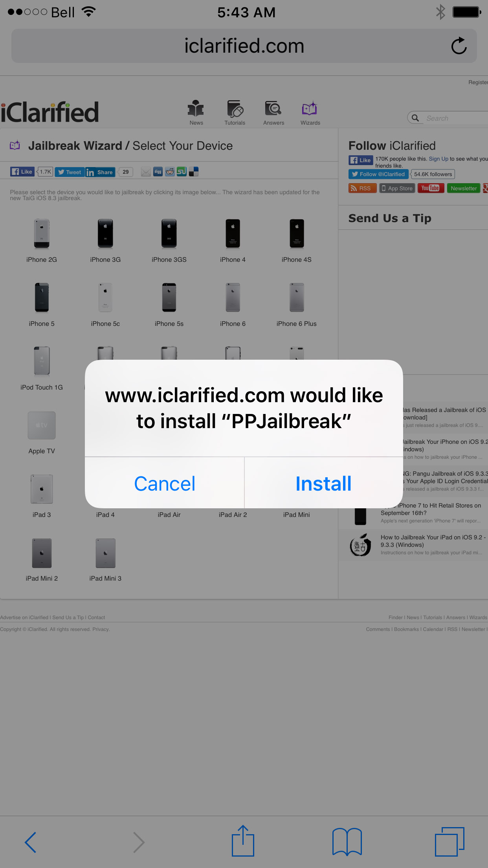The height and width of the screenshot is (868, 488).
Task: Show open tabs with the tabs icon
Action: [x=449, y=841]
